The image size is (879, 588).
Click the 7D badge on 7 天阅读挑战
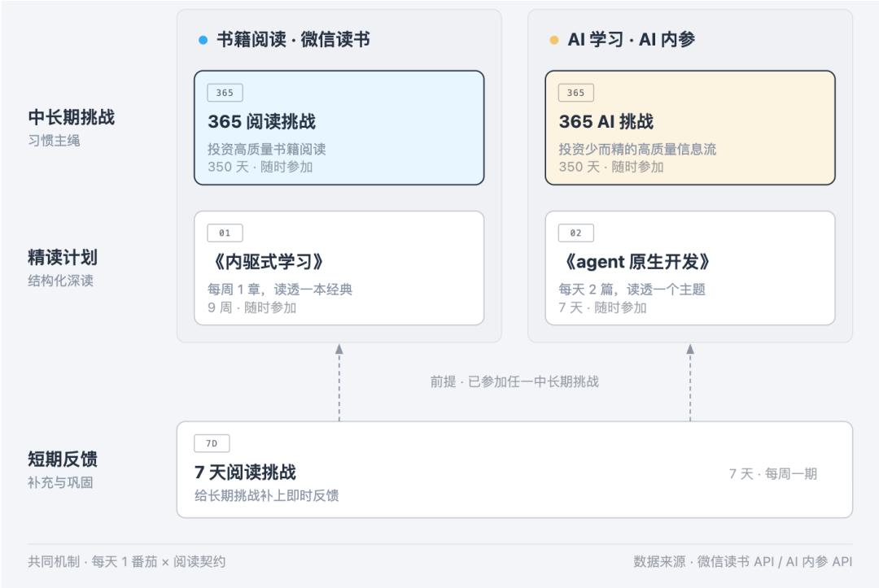[x=212, y=443]
